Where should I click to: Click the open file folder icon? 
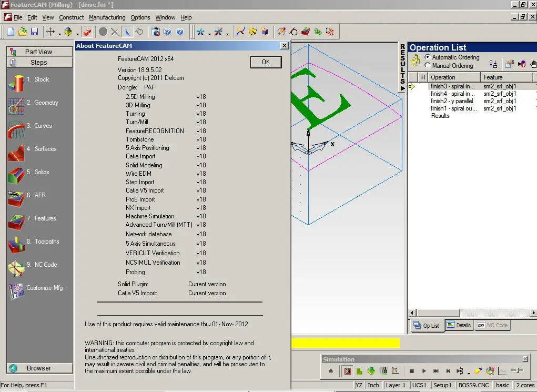pyautogui.click(x=22, y=32)
